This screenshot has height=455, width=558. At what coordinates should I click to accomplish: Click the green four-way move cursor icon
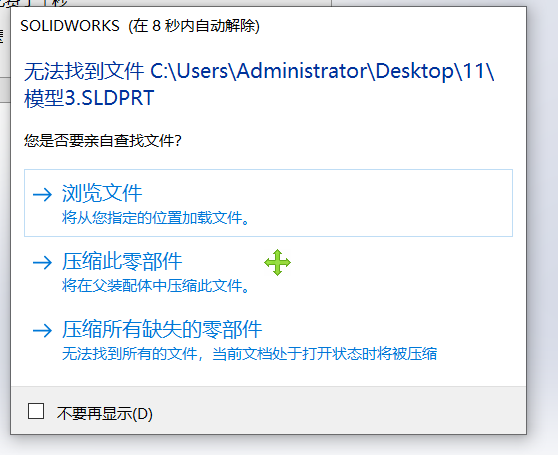(x=278, y=263)
